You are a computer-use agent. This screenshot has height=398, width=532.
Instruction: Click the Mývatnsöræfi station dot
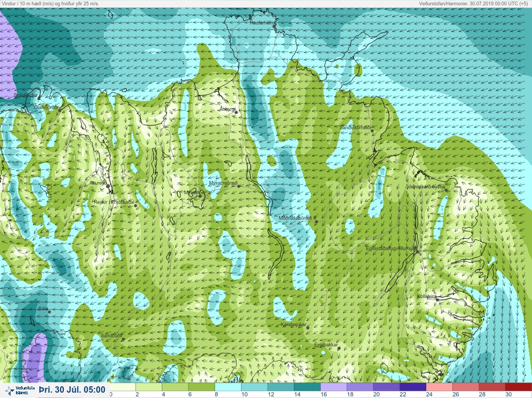click(x=239, y=186)
